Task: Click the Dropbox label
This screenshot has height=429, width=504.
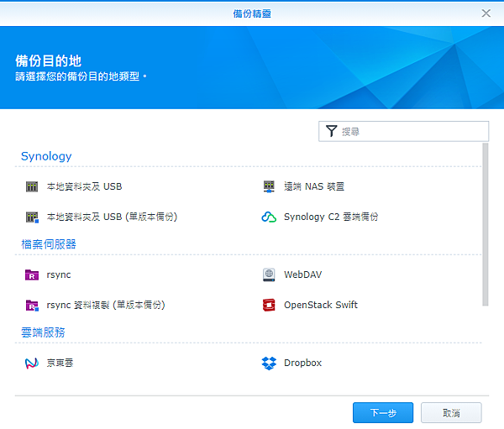Action: tap(302, 364)
